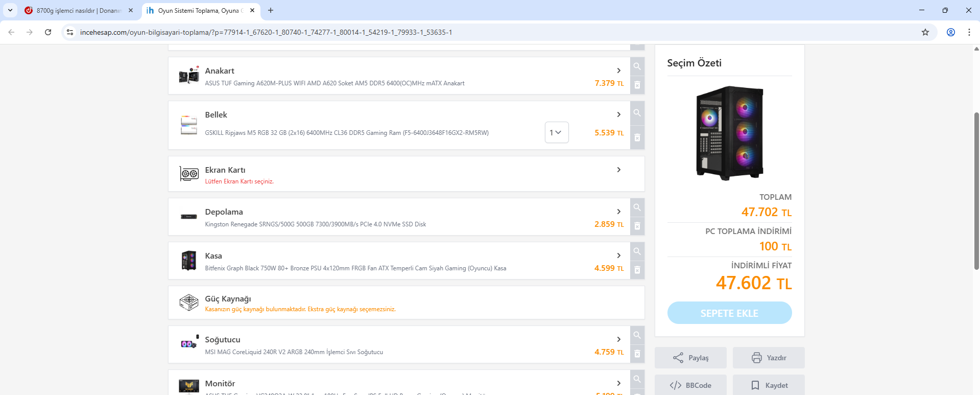Expand the Monitör row chevron
The image size is (980, 395).
pyautogui.click(x=619, y=383)
